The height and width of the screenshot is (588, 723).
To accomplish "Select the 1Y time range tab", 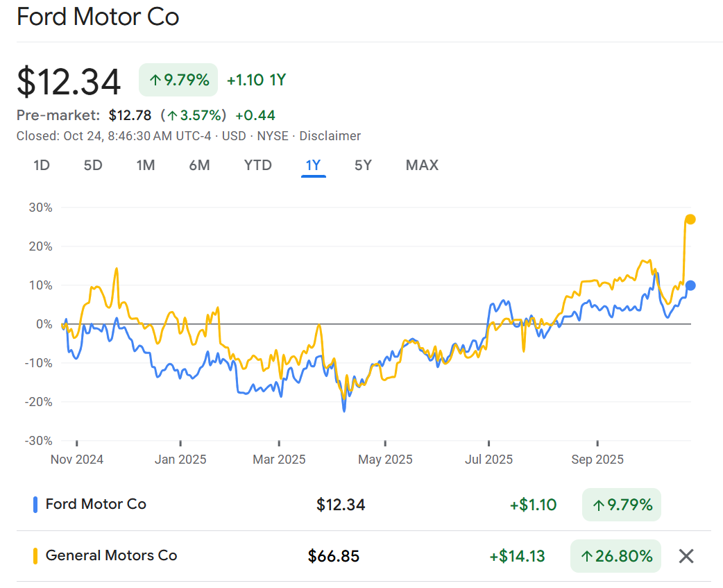I will point(314,165).
